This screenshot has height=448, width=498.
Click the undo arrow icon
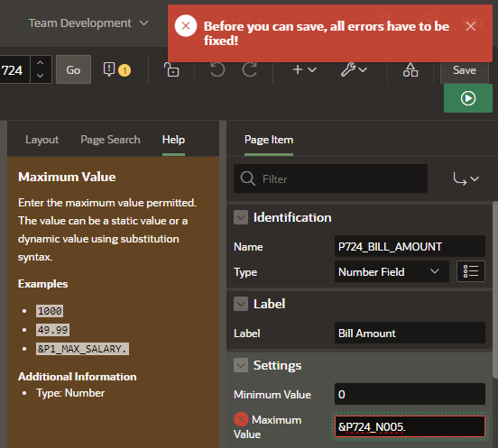pos(217,69)
